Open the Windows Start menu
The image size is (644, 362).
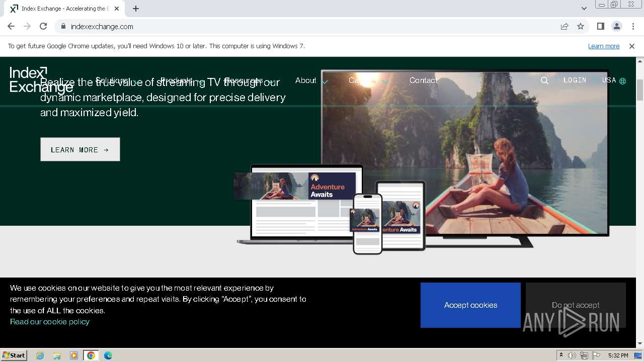pos(14,355)
